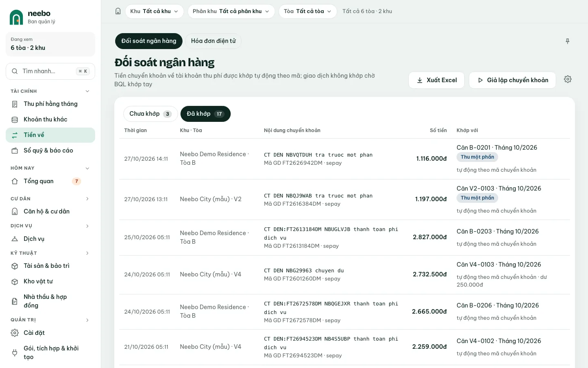The image size is (588, 368).
Task: Open Đang xem 6 tòa · 2 khu card
Action: point(51,44)
